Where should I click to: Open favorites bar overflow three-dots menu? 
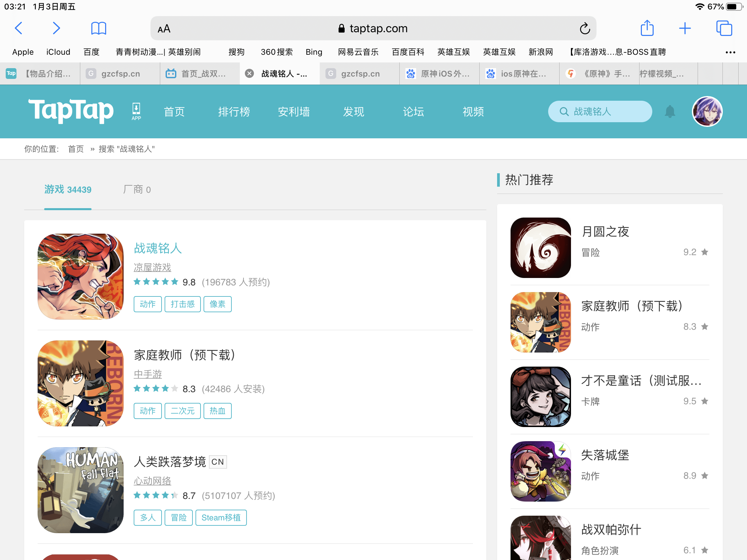(730, 52)
